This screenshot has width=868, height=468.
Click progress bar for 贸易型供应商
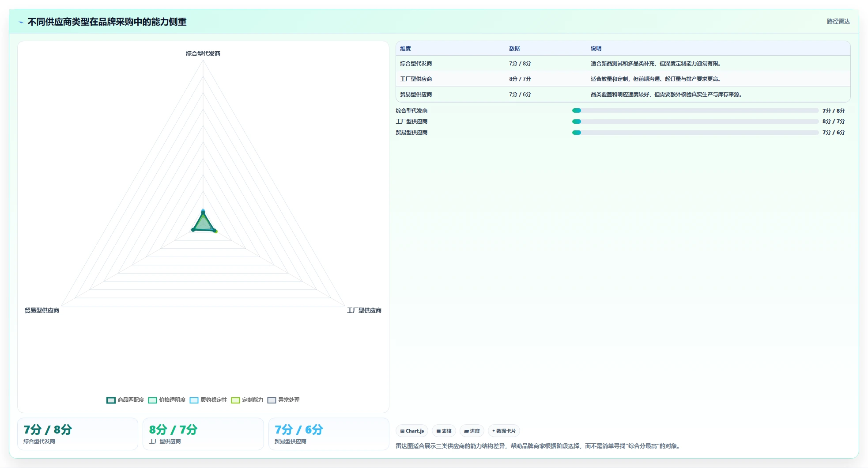695,133
